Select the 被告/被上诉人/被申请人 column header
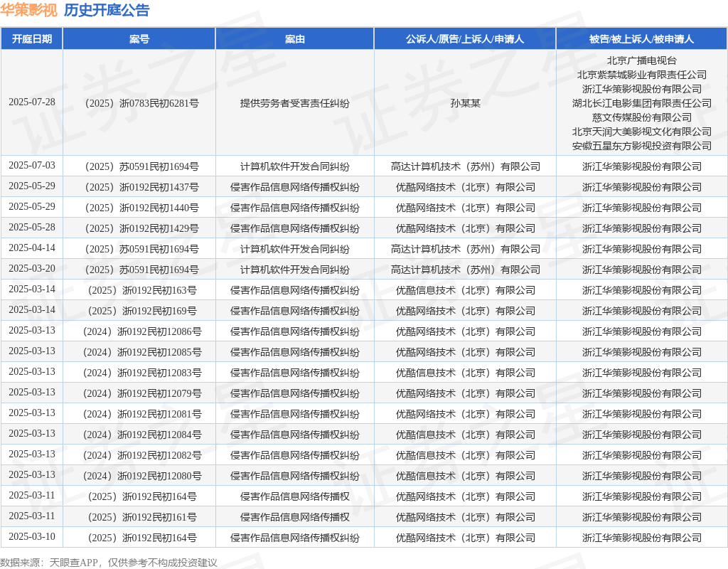The image size is (728, 569). 642,39
